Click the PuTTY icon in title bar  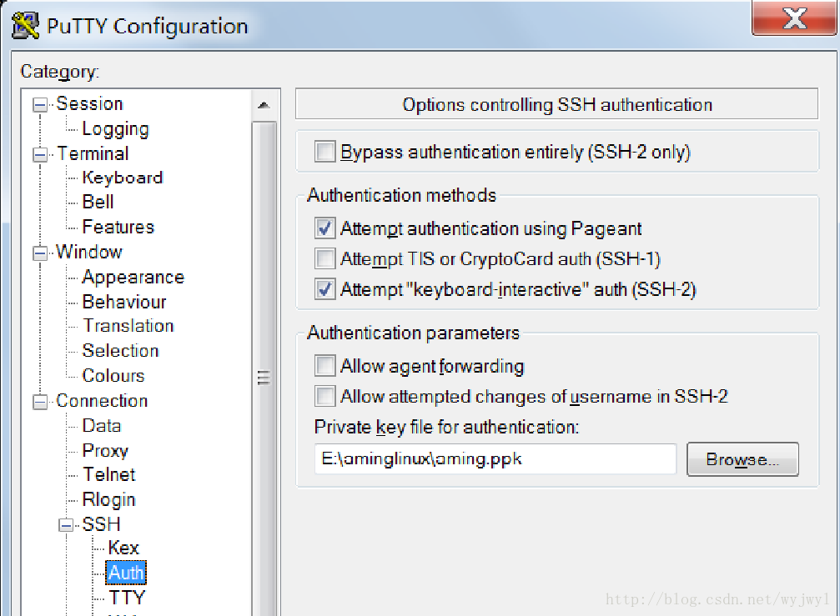coord(25,26)
